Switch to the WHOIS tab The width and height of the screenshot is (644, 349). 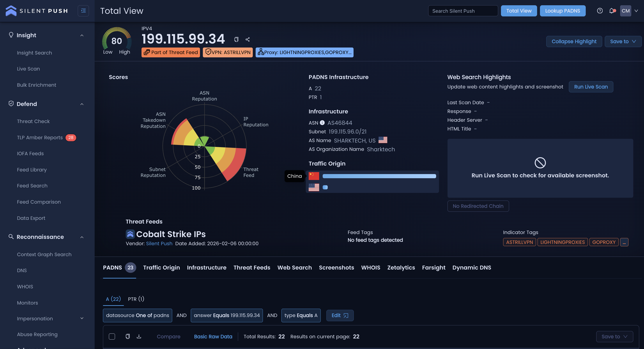pyautogui.click(x=370, y=268)
